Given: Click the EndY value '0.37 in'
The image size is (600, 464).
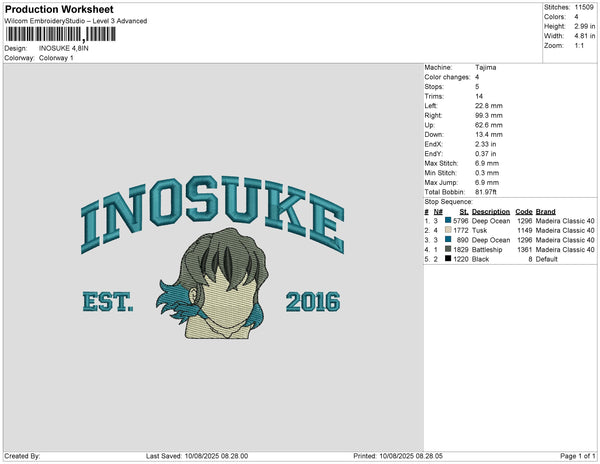Looking at the screenshot, I should (x=486, y=154).
